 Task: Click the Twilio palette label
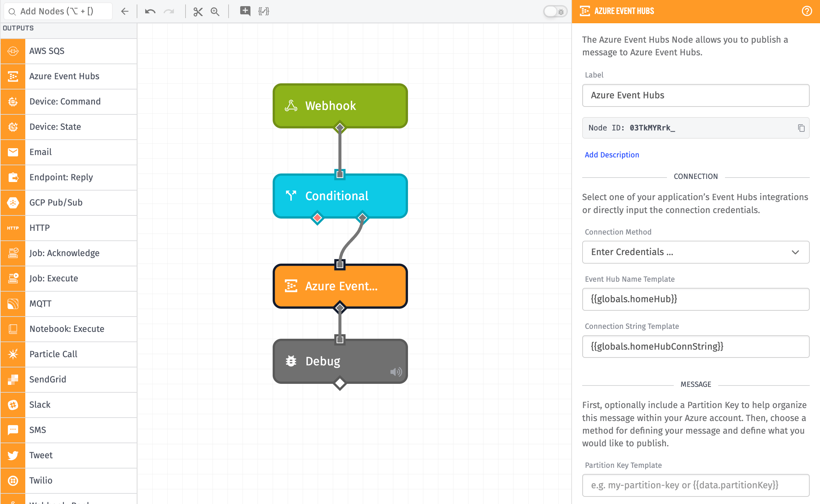click(x=41, y=480)
